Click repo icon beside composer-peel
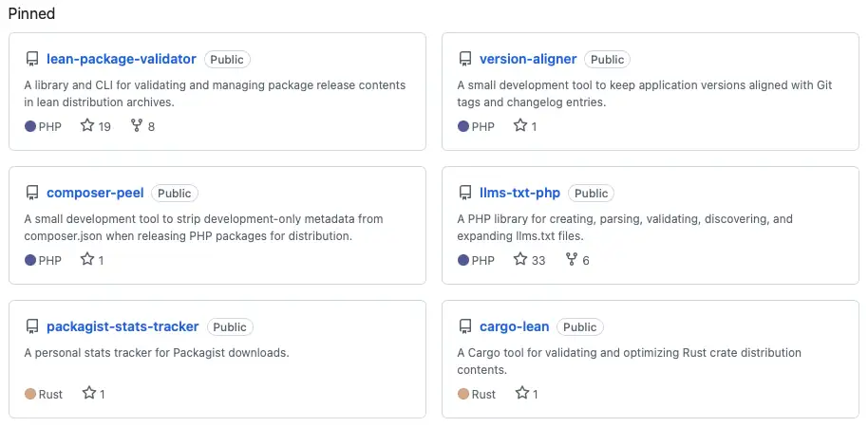Screen dimensions: 868x427 (32, 193)
